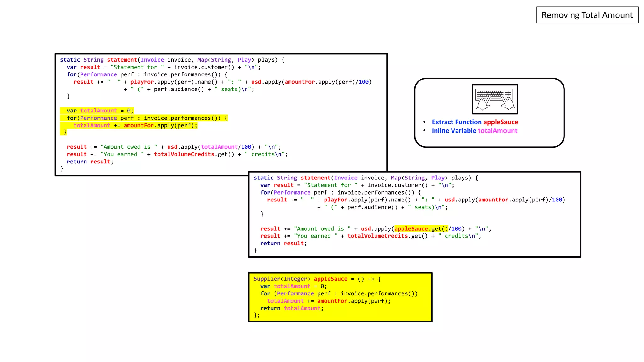Click 'Extract Function appleSauce' bullet text
The width and height of the screenshot is (644, 362).
[x=475, y=122]
